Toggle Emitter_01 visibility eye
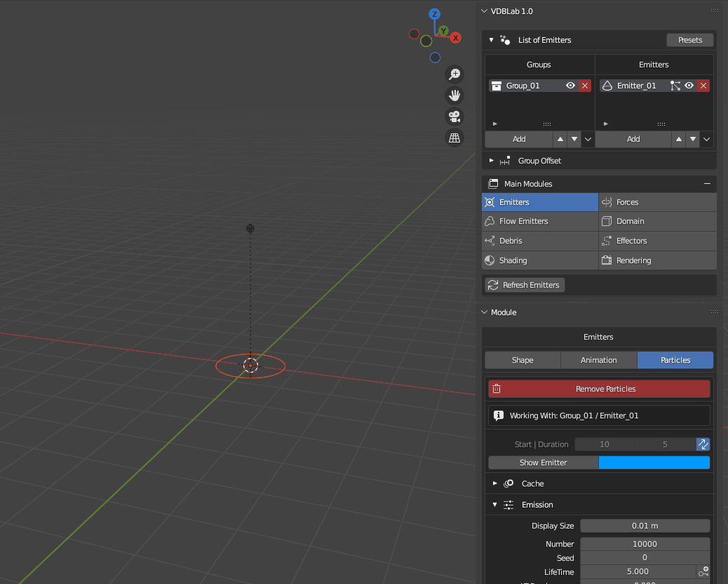Viewport: 728px width, 584px height. coord(689,86)
